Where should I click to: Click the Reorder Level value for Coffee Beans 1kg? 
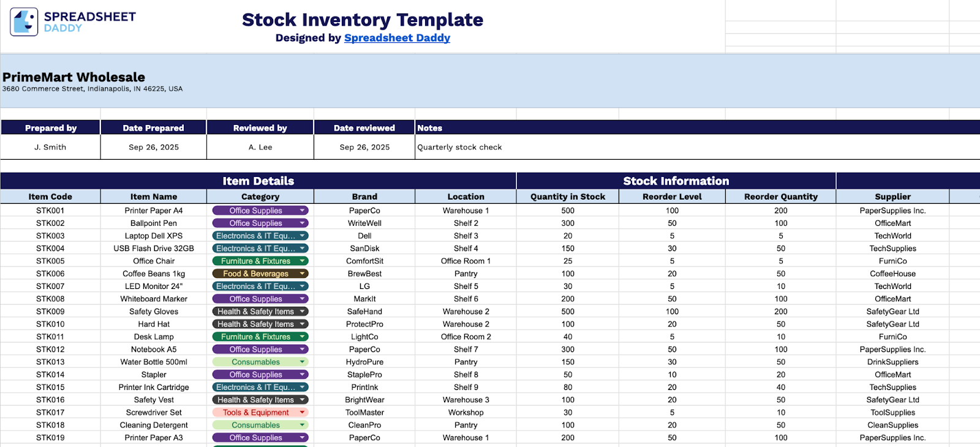coord(672,273)
